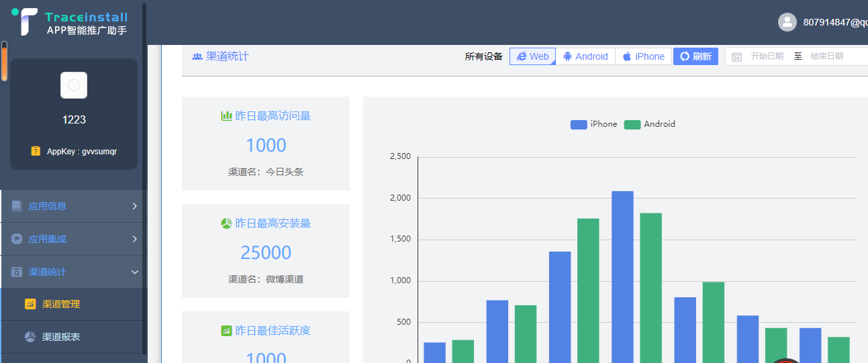This screenshot has height=363, width=868.
Task: Expand the 应用集成 menu chevron
Action: [134, 239]
